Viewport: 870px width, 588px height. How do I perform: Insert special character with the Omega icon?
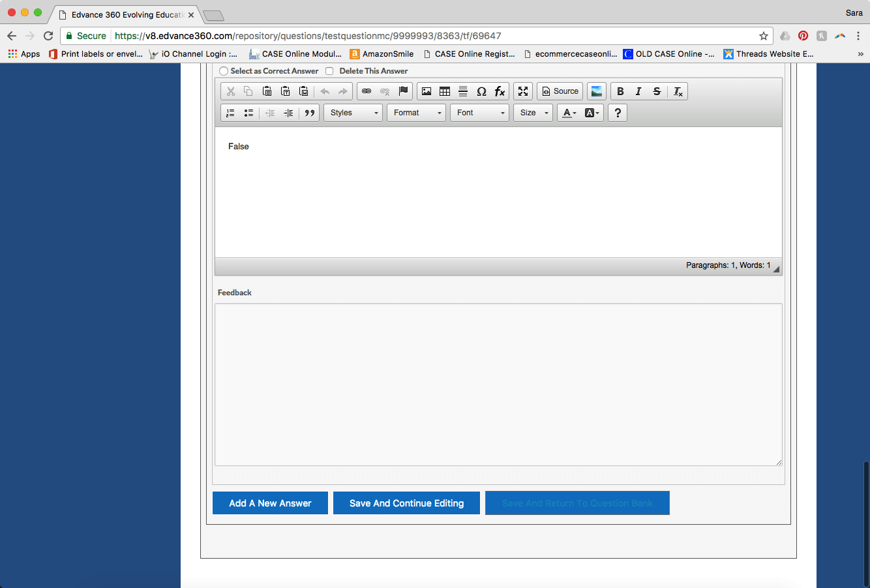pos(481,91)
